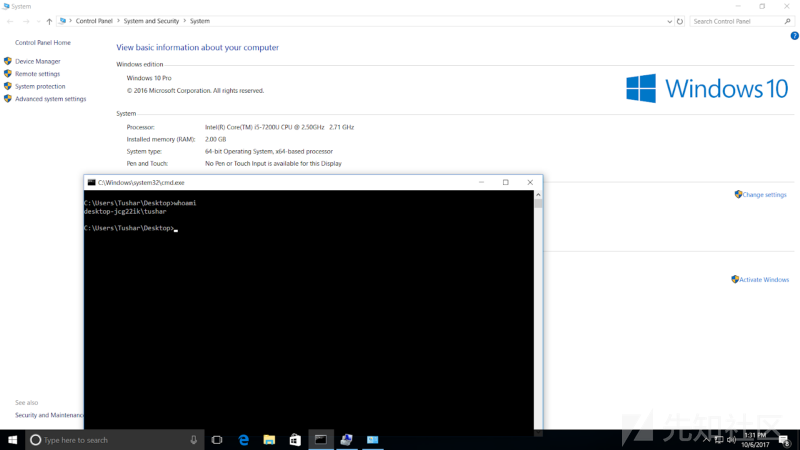Image resolution: width=800 pixels, height=450 pixels.
Task: Click the System breadcrumb
Action: [x=199, y=21]
